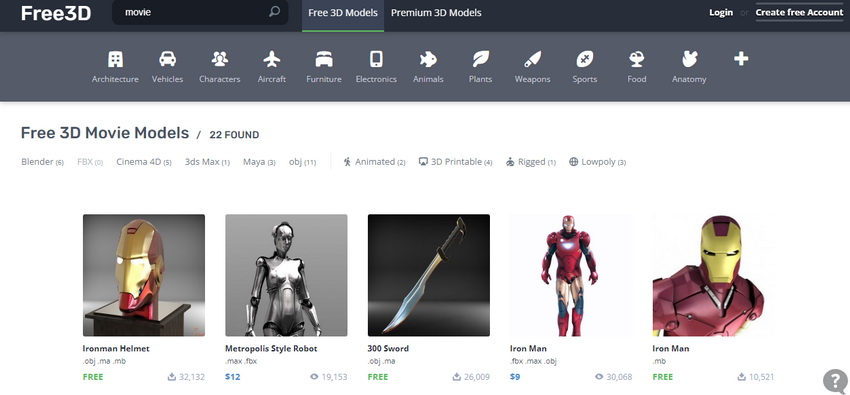The width and height of the screenshot is (850, 395).
Task: Click the Free 3D Movie Models heading
Action: click(105, 133)
